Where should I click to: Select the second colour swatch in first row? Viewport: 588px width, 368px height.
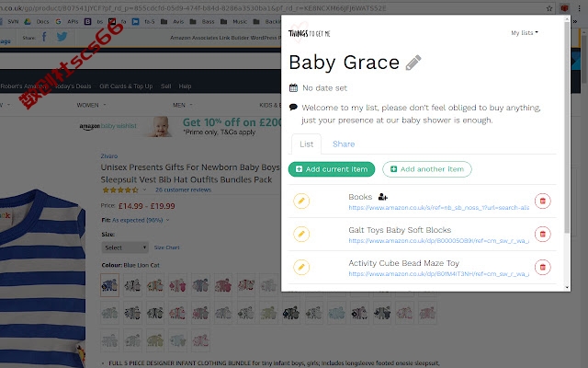click(x=132, y=285)
